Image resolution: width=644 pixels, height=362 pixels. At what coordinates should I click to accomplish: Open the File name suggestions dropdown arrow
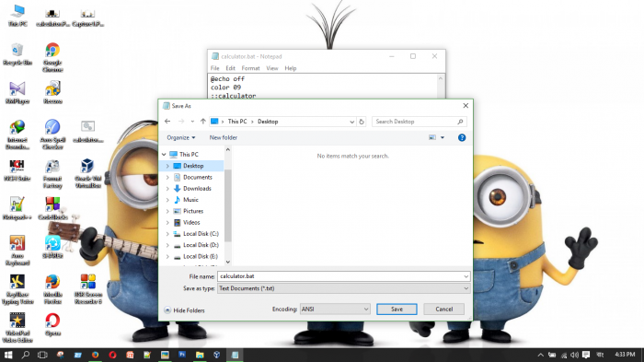point(466,276)
